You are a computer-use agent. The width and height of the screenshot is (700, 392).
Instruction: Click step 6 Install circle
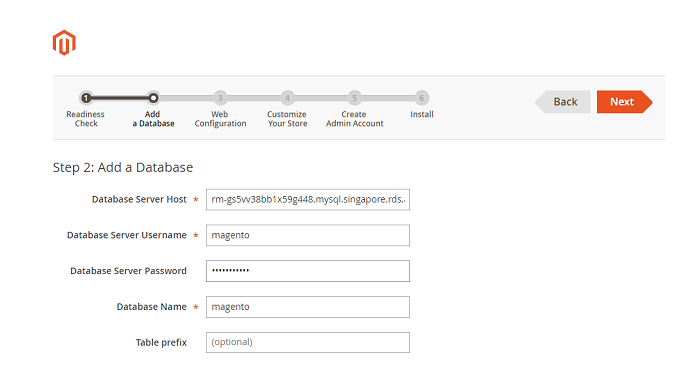point(421,98)
